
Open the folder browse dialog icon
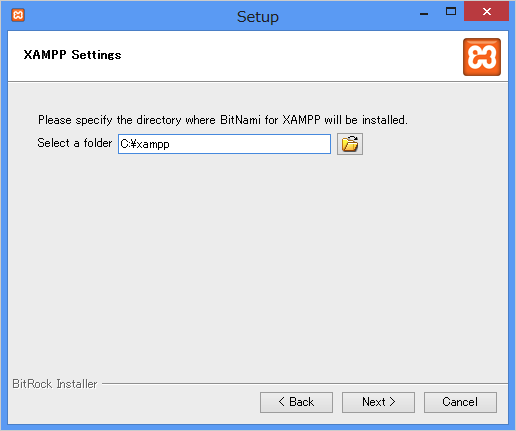coord(350,144)
